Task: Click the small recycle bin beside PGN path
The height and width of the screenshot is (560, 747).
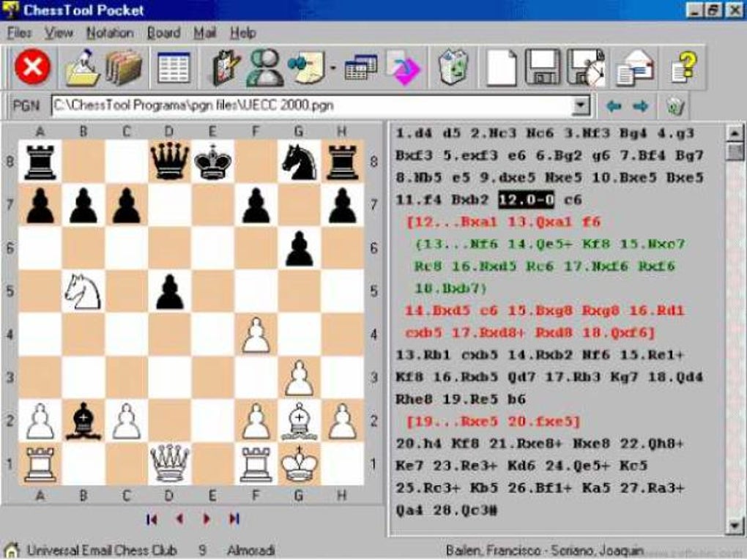Action: 675,105
